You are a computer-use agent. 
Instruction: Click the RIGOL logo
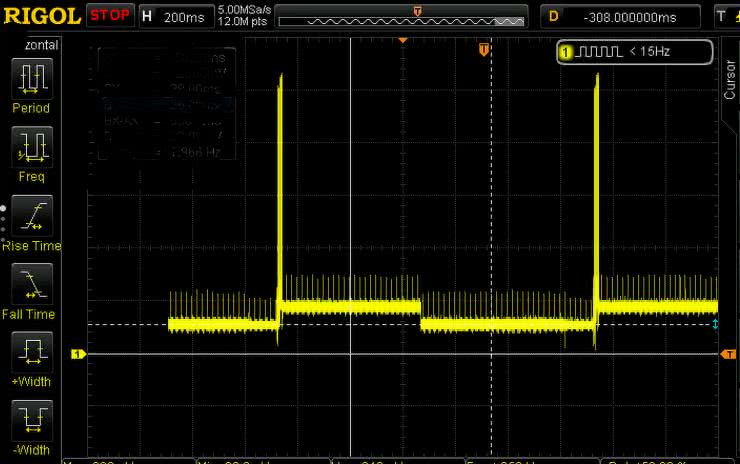(x=41, y=16)
